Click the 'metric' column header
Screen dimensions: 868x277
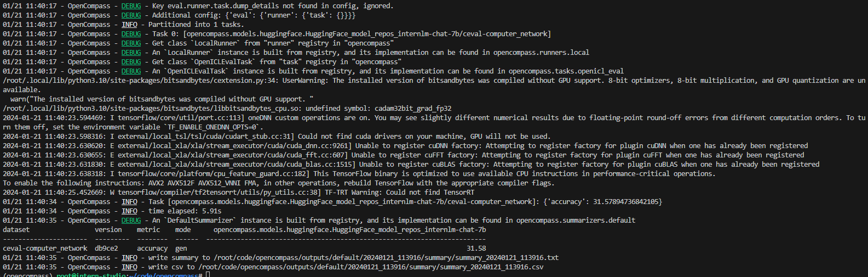point(148,230)
